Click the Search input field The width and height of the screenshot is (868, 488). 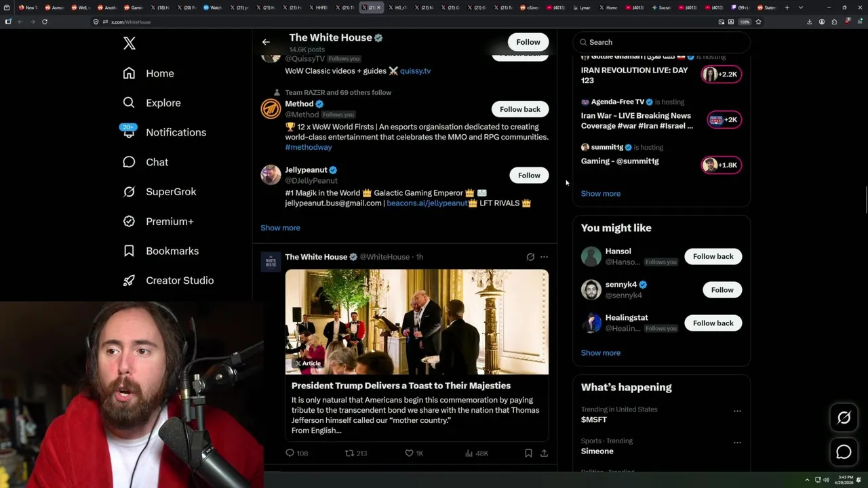point(662,42)
